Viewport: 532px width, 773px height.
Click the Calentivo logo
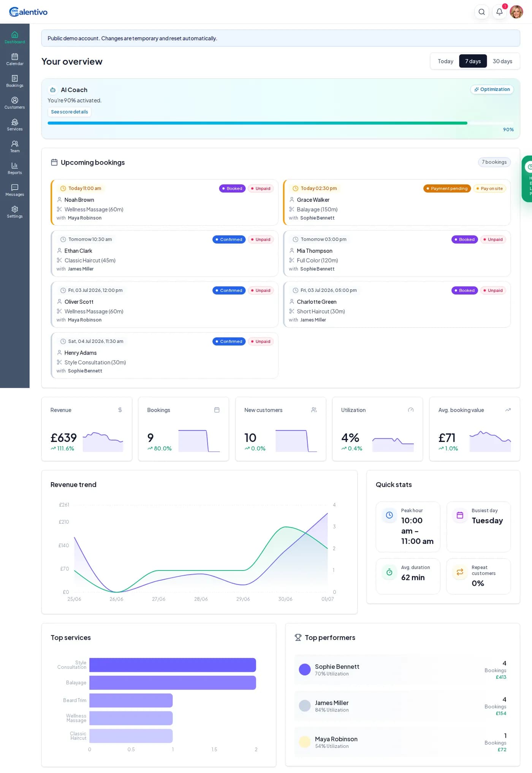(28, 12)
